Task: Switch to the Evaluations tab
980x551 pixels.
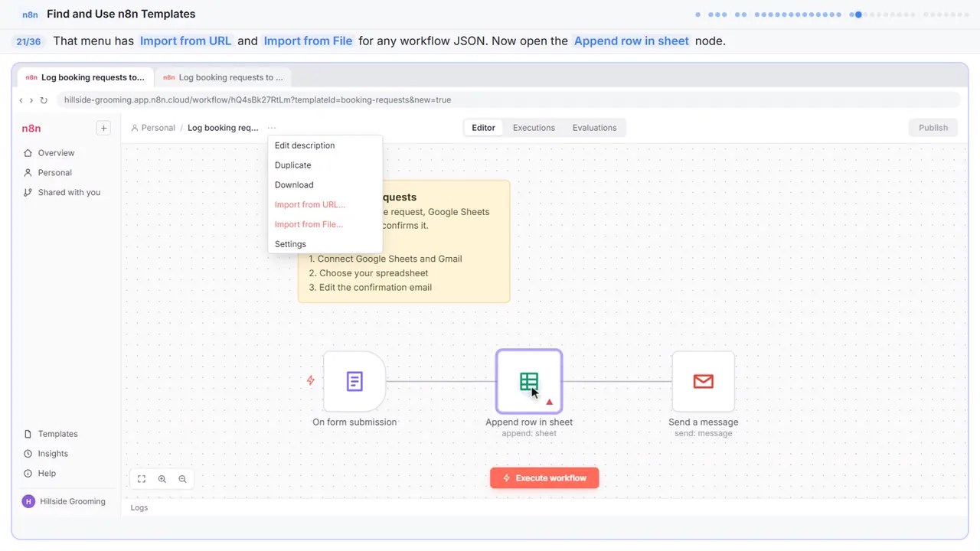Action: (x=594, y=128)
